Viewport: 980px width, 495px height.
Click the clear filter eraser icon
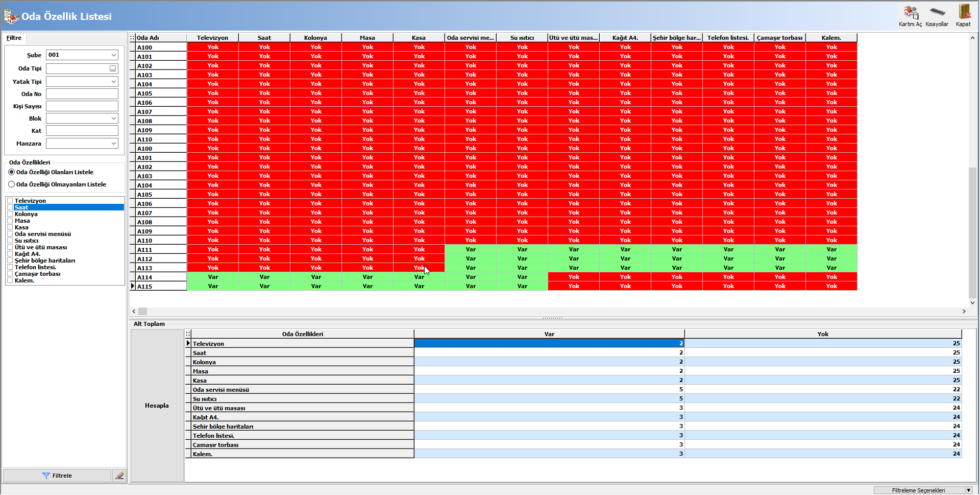119,476
